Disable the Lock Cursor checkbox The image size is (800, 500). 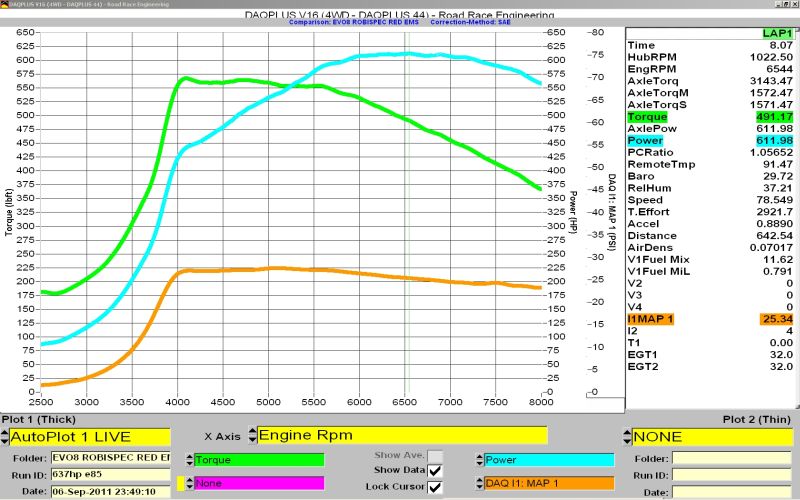point(435,487)
